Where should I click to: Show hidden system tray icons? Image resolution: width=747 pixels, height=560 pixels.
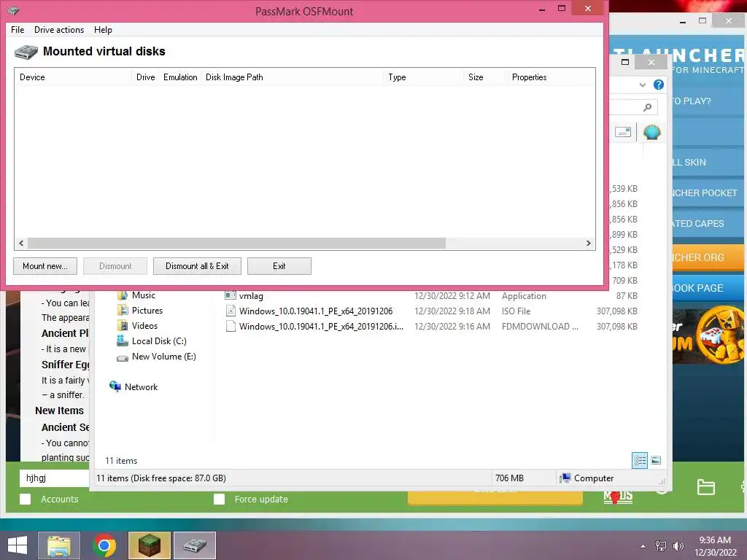[x=643, y=546]
